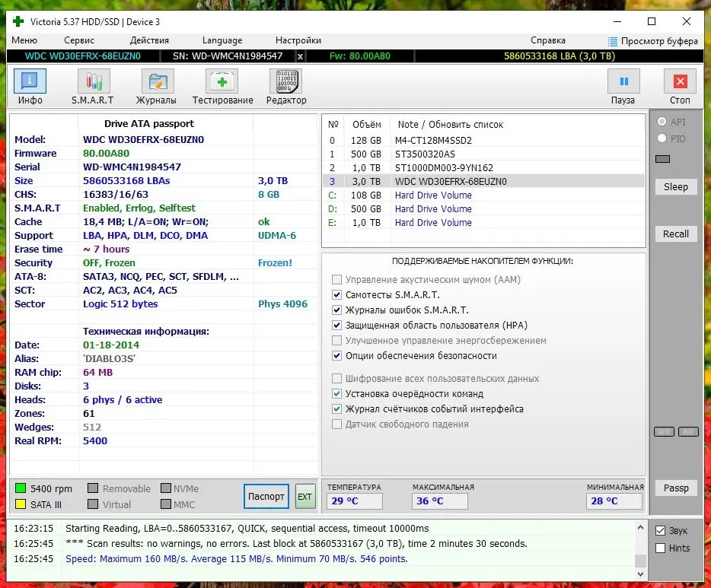The height and width of the screenshot is (588, 711).
Task: Toggle the Звук checkbox
Action: click(661, 530)
